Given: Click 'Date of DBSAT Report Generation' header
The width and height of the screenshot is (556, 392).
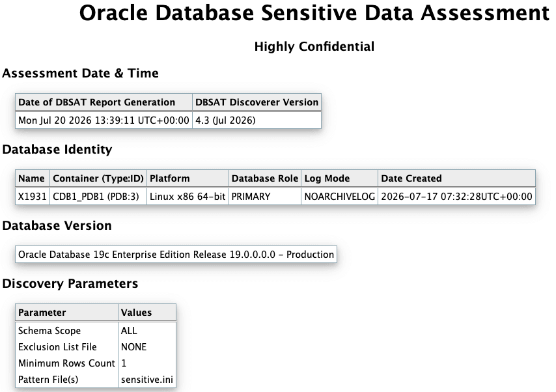Looking at the screenshot, I should 104,102.
